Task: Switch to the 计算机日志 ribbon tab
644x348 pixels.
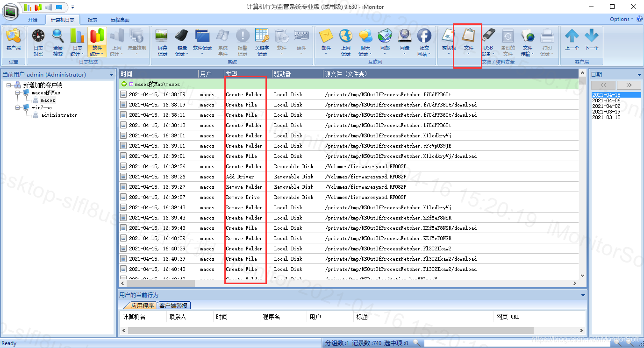Action: (63, 20)
